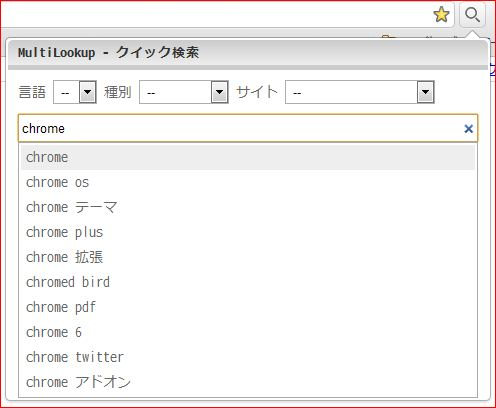This screenshot has height=408, width=496.
Task: Select the 'chrome 拡張' suggestion
Action: pos(248,257)
